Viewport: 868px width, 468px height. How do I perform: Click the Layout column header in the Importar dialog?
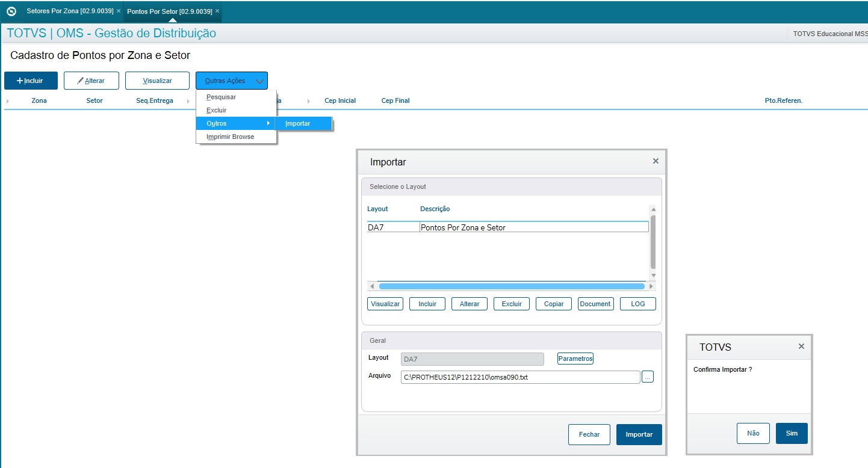coord(377,209)
